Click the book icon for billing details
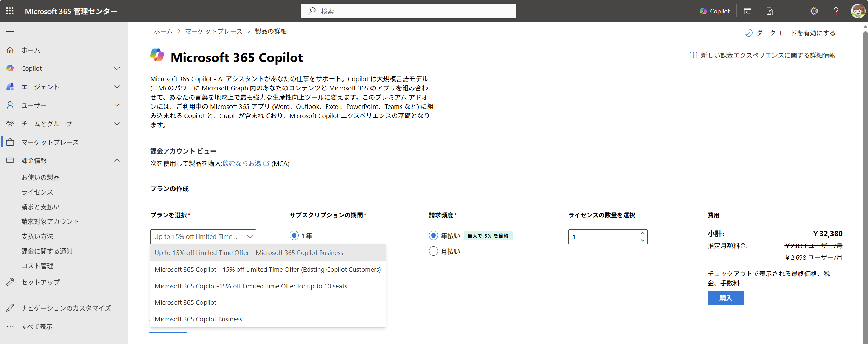This screenshot has width=868, height=344. point(693,55)
